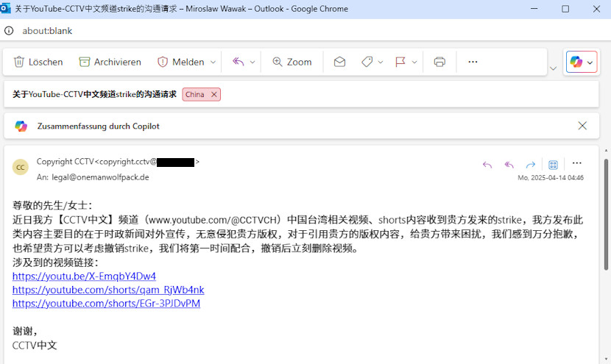Image resolution: width=611 pixels, height=364 pixels.
Task: Click the email subject line text
Action: [x=95, y=94]
